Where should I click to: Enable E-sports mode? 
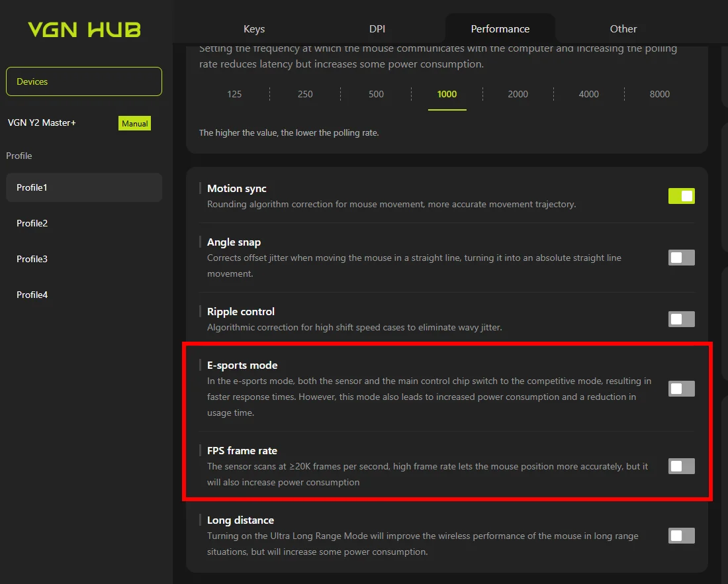pos(682,389)
